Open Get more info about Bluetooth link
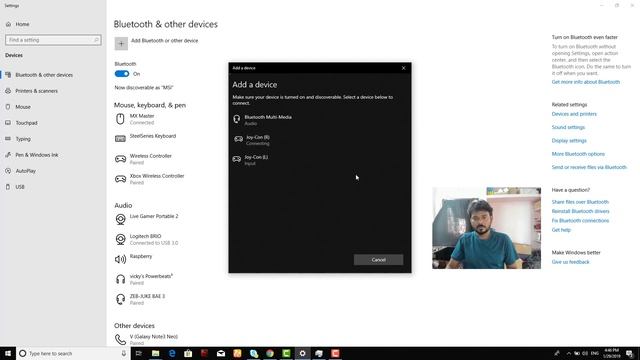Image resolution: width=640 pixels, height=360 pixels. point(586,82)
